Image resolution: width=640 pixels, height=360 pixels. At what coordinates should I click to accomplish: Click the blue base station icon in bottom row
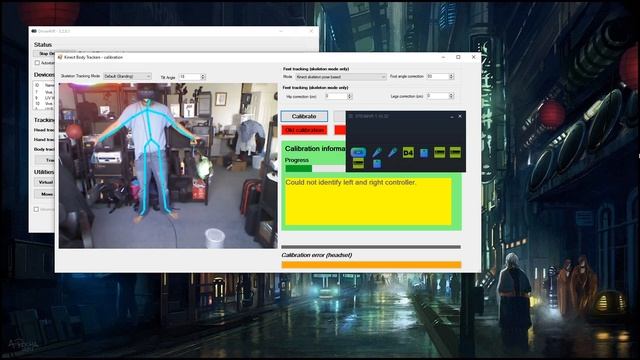(377, 164)
